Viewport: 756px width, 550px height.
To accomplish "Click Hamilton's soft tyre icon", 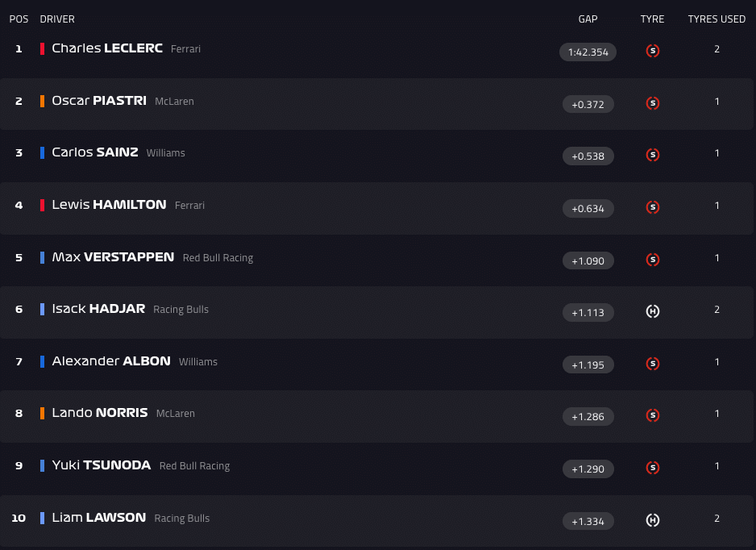I will 653,207.
